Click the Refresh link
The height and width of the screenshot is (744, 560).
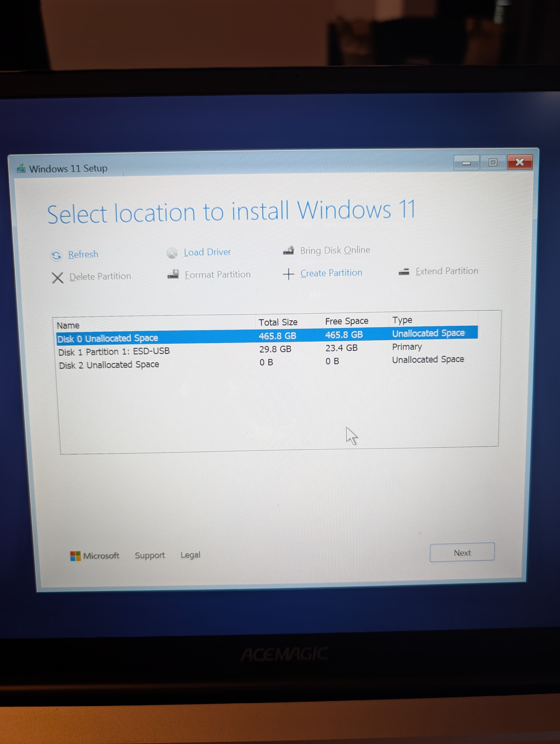click(x=83, y=254)
